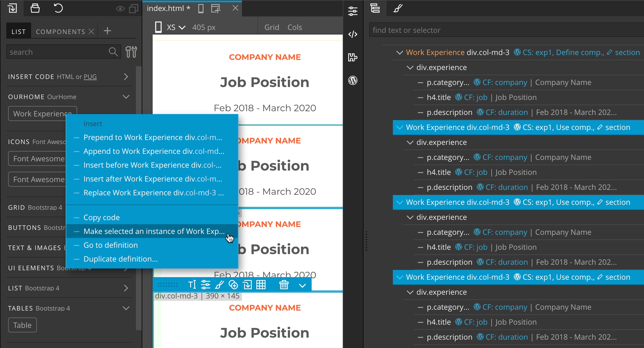The height and width of the screenshot is (348, 644).
Task: Add a new library tab with plus
Action: pos(107,31)
